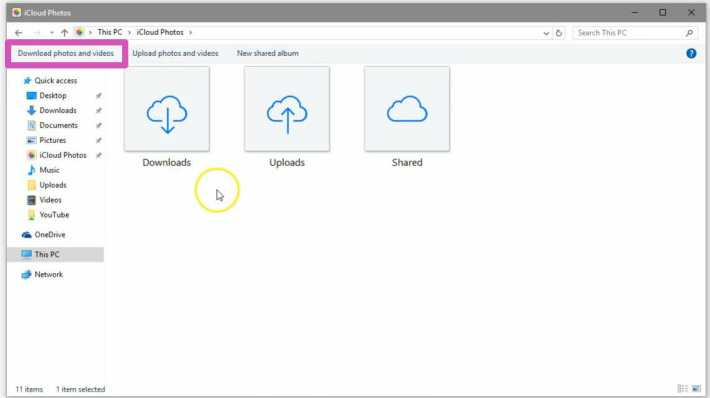Click the pin icon next to Pictures
Screen dimensions: 710x398
(98, 140)
